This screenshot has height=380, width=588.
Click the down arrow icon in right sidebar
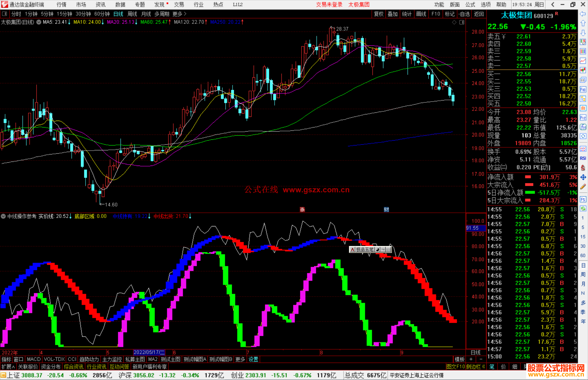(x=583, y=33)
